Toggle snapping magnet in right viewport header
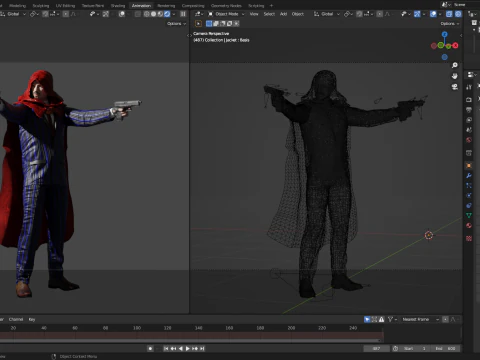The image size is (480, 360). [359, 14]
